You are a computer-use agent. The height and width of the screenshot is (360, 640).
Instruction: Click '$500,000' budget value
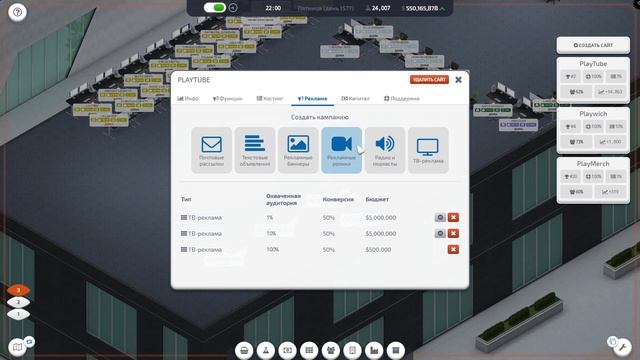tap(378, 249)
